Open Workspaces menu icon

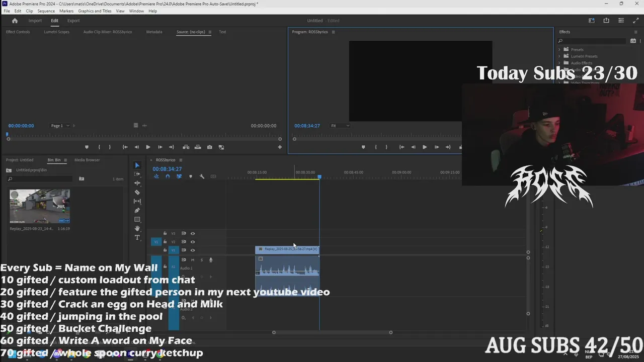tap(592, 21)
